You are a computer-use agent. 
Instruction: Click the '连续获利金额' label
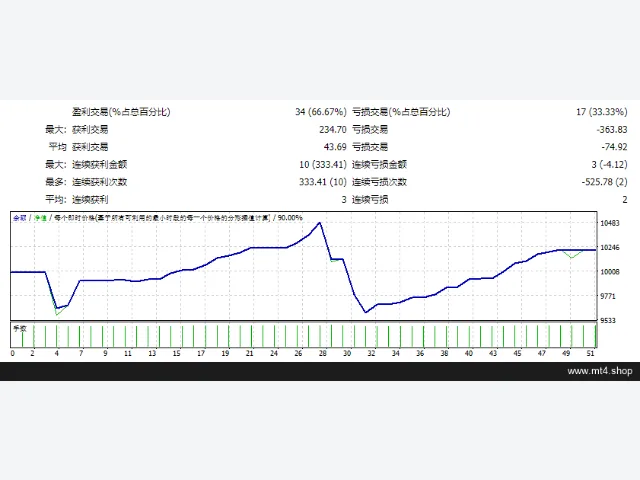pos(100,164)
